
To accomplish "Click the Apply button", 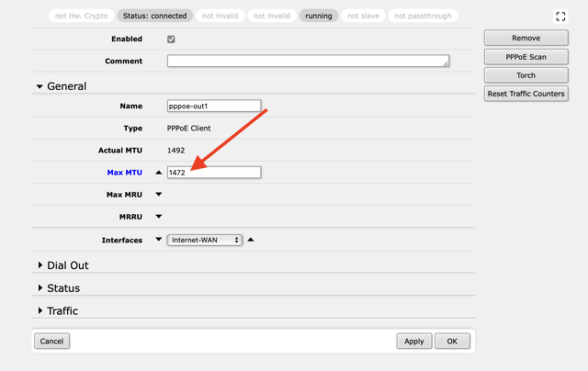I will (414, 341).
